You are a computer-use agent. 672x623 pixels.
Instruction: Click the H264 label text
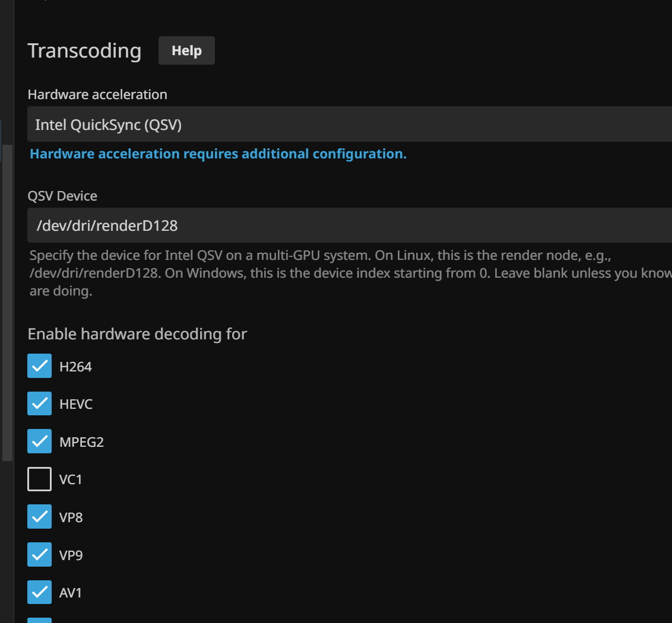click(75, 367)
